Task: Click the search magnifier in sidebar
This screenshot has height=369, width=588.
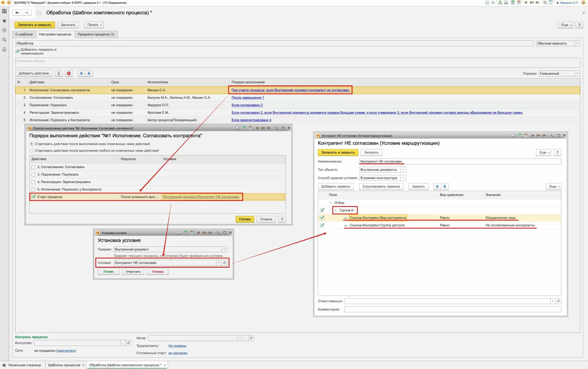Action: [4, 40]
